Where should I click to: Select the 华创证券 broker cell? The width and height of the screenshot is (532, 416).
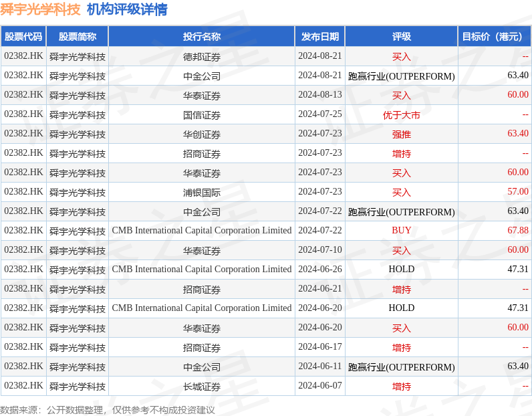coord(202,134)
